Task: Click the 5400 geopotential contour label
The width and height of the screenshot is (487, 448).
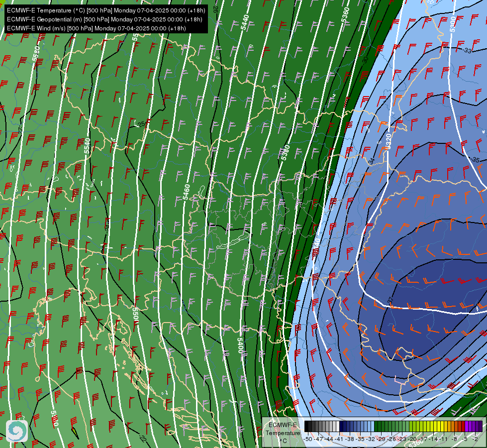Action: [x=240, y=345]
